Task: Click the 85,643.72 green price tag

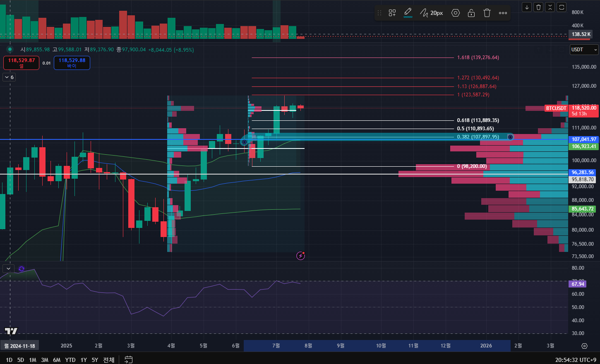Action: [583, 209]
